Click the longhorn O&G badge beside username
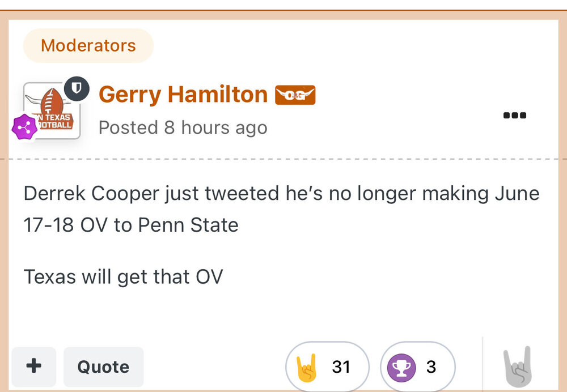The image size is (567, 392). (x=295, y=95)
